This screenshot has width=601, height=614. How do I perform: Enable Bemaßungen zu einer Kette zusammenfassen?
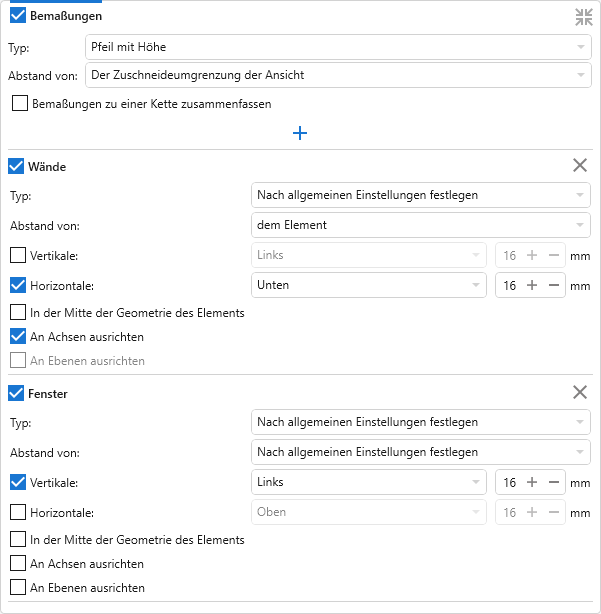click(x=20, y=103)
